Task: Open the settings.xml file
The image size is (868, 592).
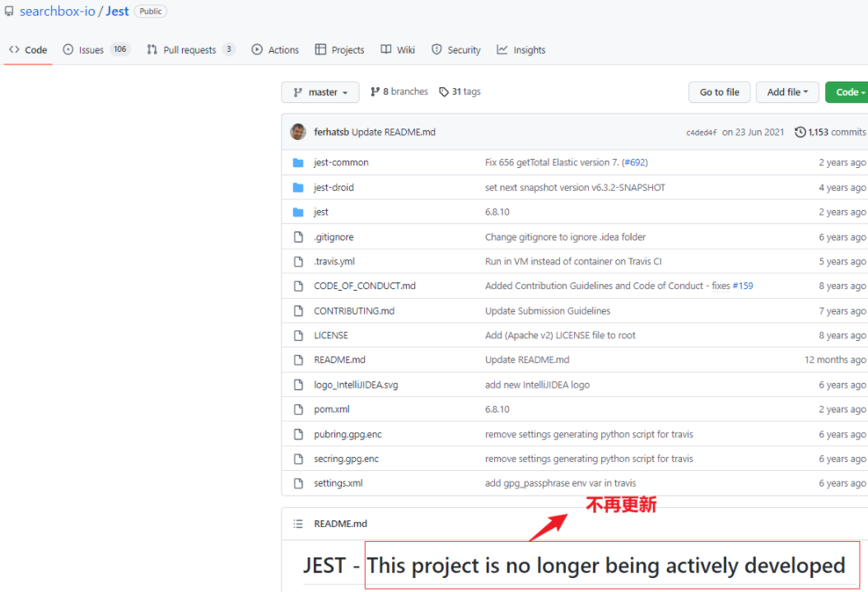Action: click(x=338, y=483)
